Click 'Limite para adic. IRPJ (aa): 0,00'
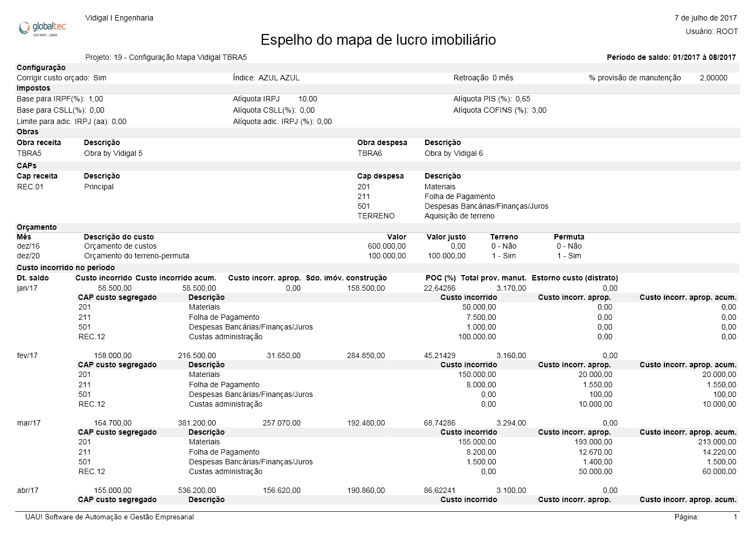756x535 pixels. point(72,121)
